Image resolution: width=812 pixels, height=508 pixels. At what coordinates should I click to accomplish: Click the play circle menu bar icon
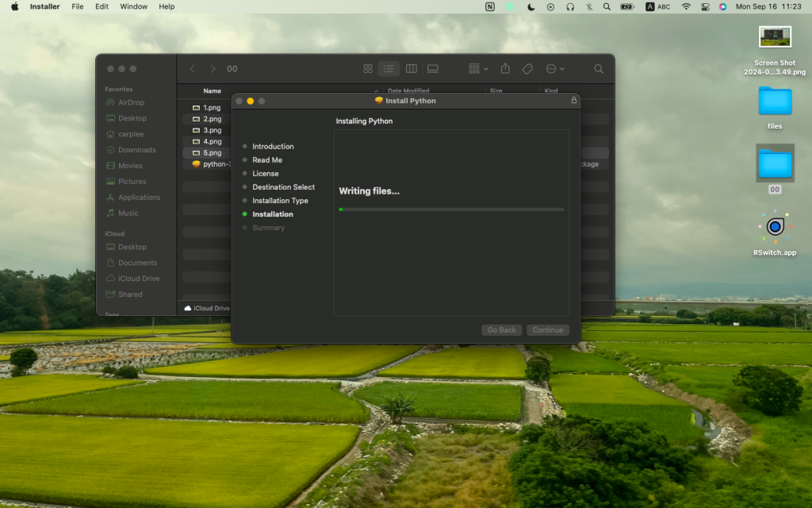550,6
